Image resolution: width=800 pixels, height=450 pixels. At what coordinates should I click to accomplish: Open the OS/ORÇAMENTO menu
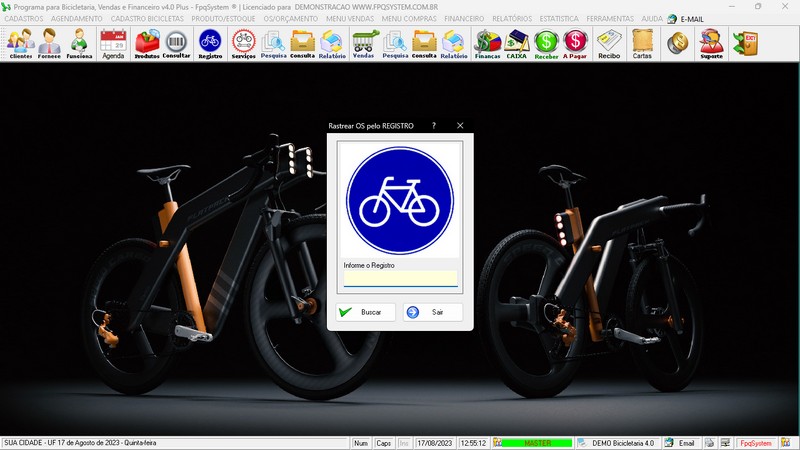click(x=291, y=19)
